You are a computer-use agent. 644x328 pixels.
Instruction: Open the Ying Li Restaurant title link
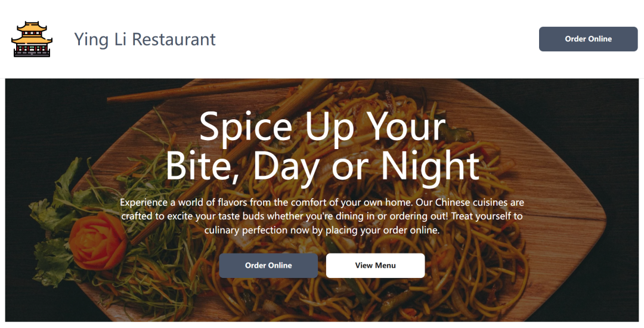tap(144, 39)
